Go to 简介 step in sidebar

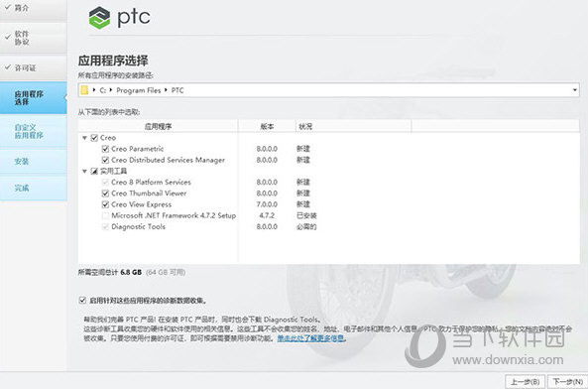coord(34,8)
